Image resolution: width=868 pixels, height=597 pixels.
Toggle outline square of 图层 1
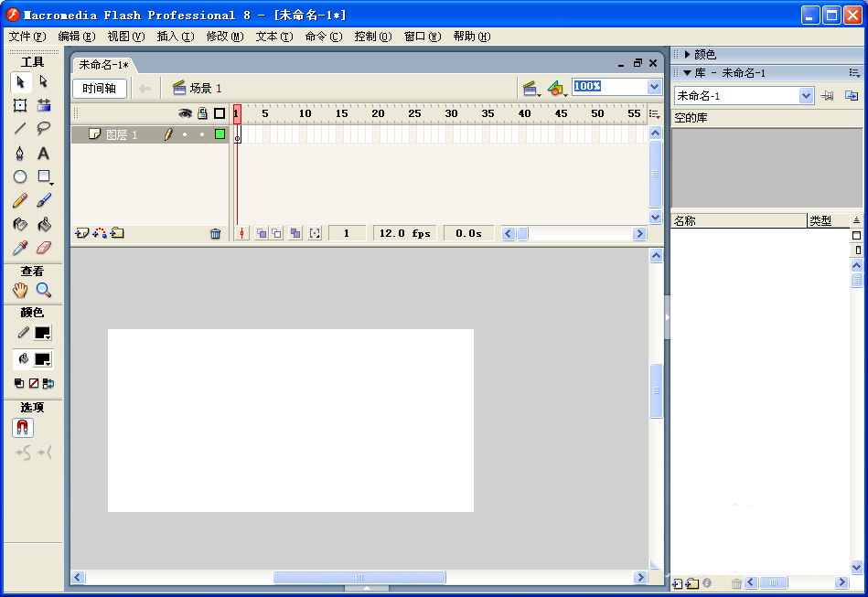tap(220, 133)
